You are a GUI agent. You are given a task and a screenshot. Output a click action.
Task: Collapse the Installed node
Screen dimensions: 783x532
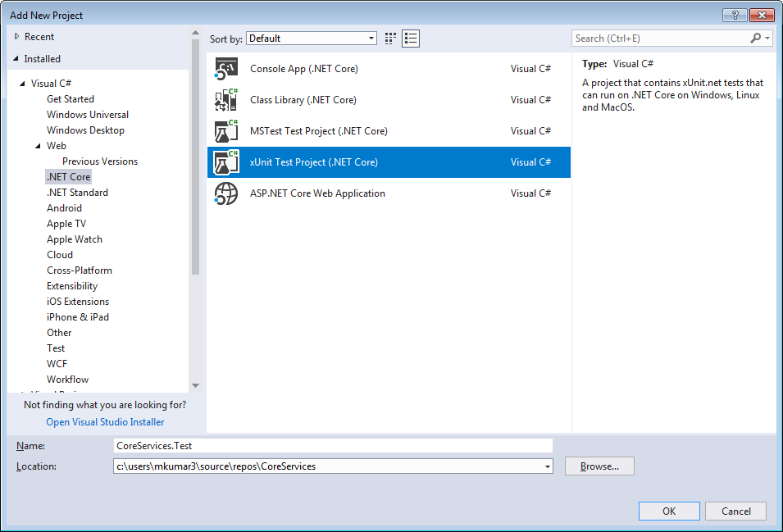tap(16, 59)
